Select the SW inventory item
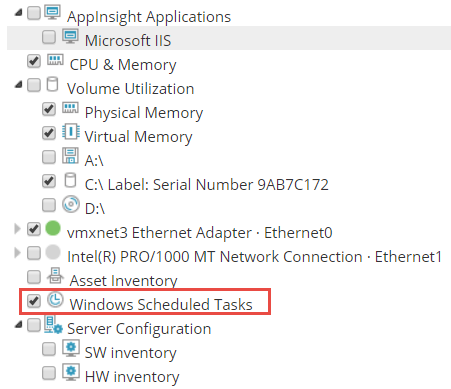 [x=130, y=353]
